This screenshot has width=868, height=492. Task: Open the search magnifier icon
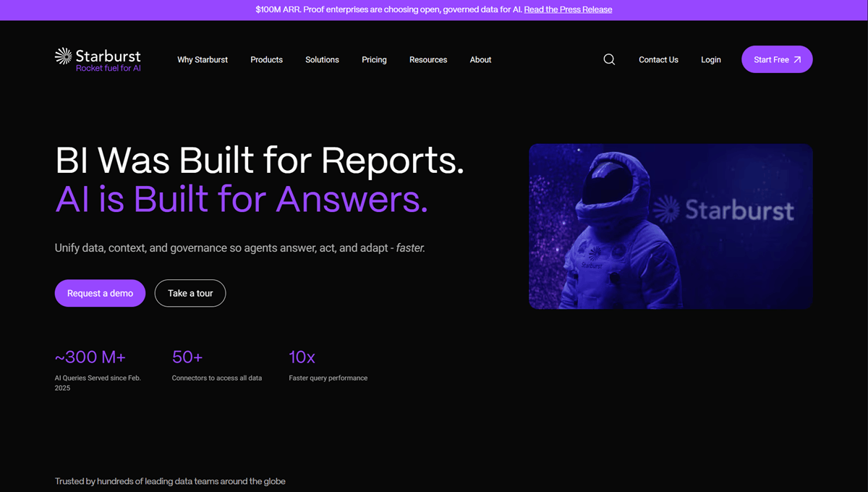(x=609, y=59)
